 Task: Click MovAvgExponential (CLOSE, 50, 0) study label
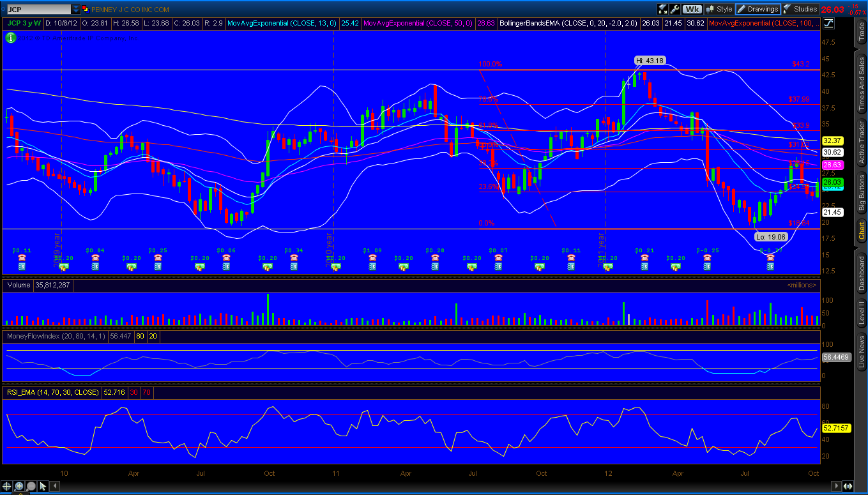418,23
